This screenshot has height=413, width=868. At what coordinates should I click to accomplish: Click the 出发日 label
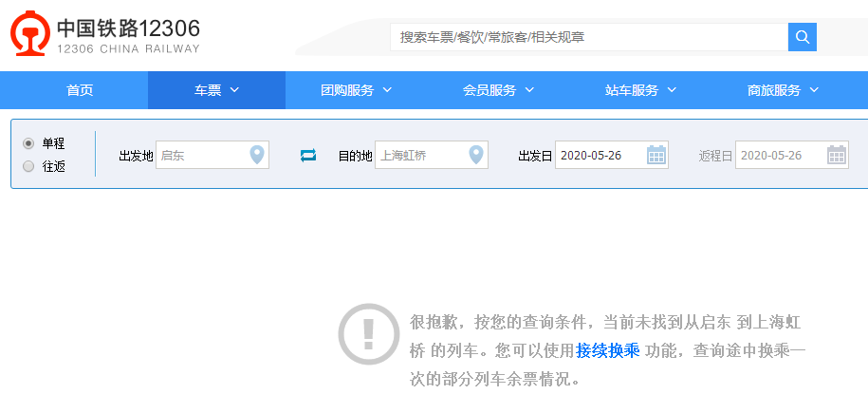pyautogui.click(x=535, y=156)
